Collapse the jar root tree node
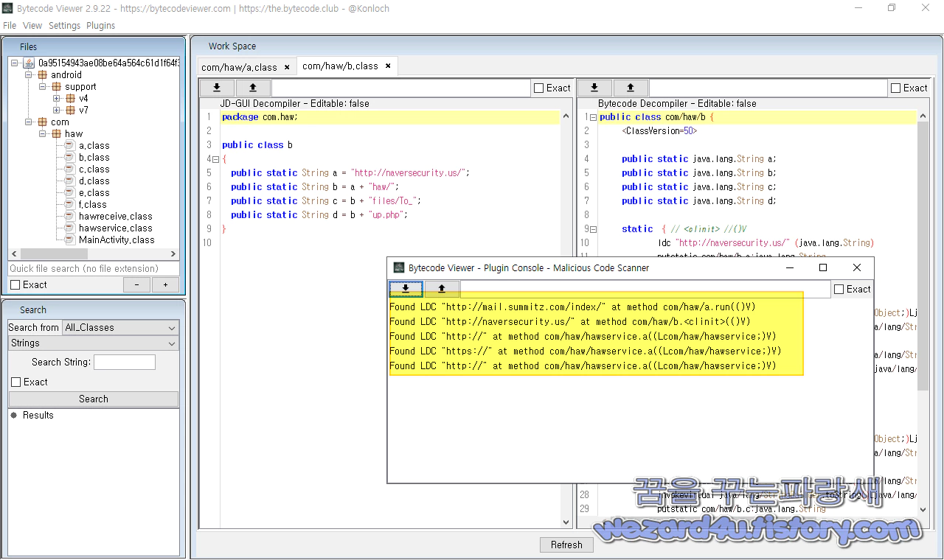The height and width of the screenshot is (560, 944). pos(15,63)
